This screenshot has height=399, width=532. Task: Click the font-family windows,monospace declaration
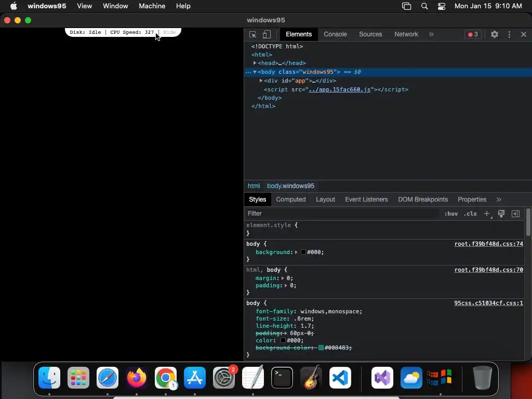tap(309, 311)
